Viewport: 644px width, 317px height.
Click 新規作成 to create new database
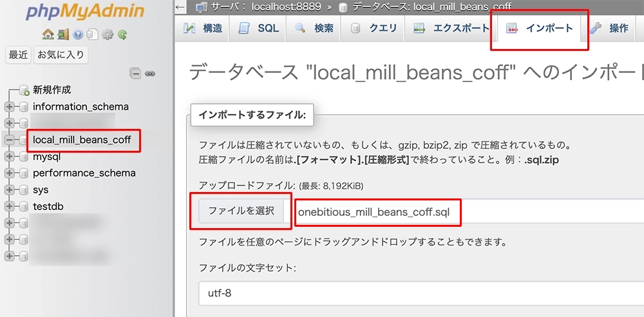[52, 90]
